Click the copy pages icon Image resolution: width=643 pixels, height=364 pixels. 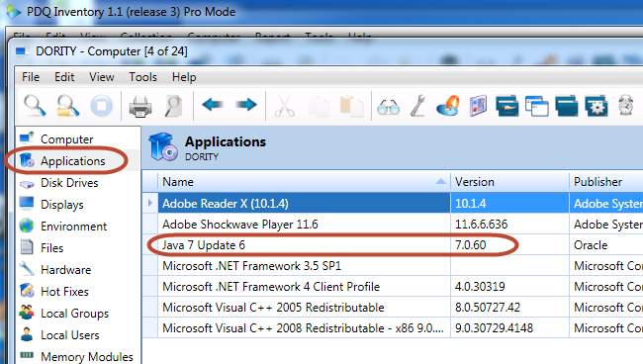click(319, 106)
